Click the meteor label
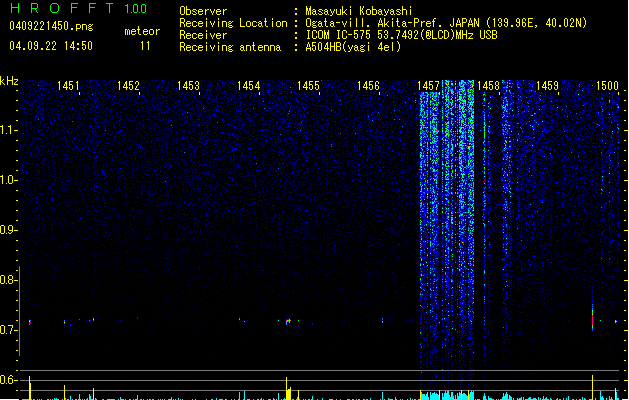The image size is (629, 400). pos(142,31)
